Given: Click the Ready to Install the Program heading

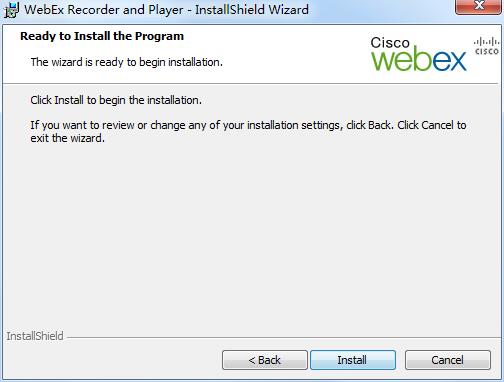Looking at the screenshot, I should (x=102, y=36).
